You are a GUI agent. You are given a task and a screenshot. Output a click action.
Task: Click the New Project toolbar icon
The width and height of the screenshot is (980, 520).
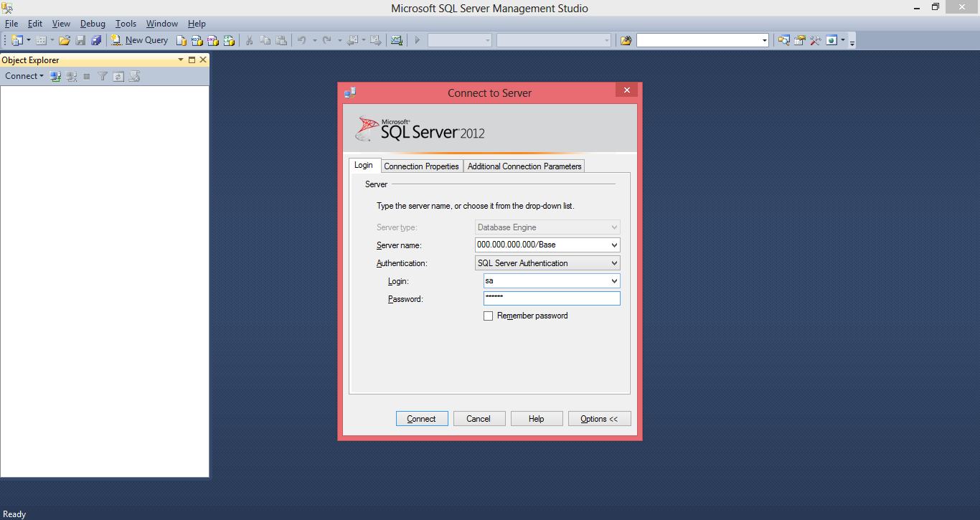point(17,40)
